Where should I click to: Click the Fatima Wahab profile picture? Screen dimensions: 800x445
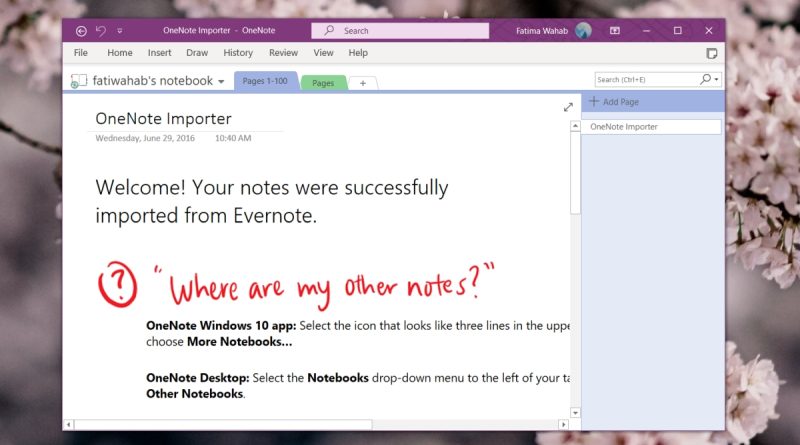[x=583, y=31]
